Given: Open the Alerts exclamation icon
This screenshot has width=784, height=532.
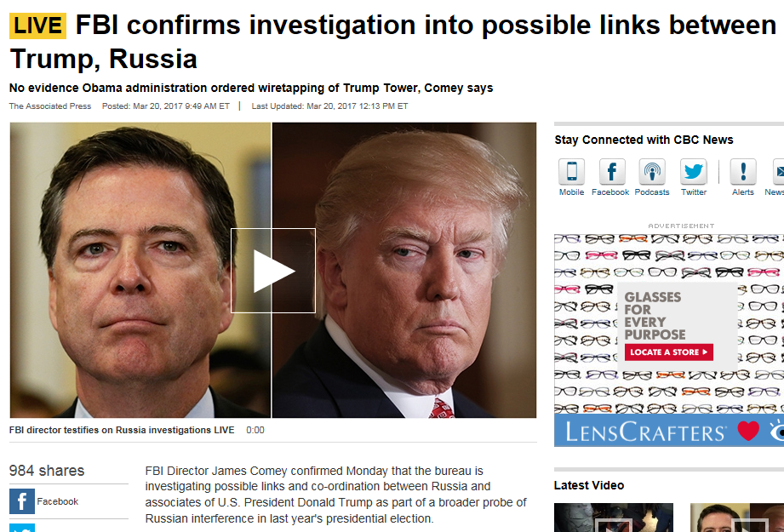Looking at the screenshot, I should click(743, 172).
